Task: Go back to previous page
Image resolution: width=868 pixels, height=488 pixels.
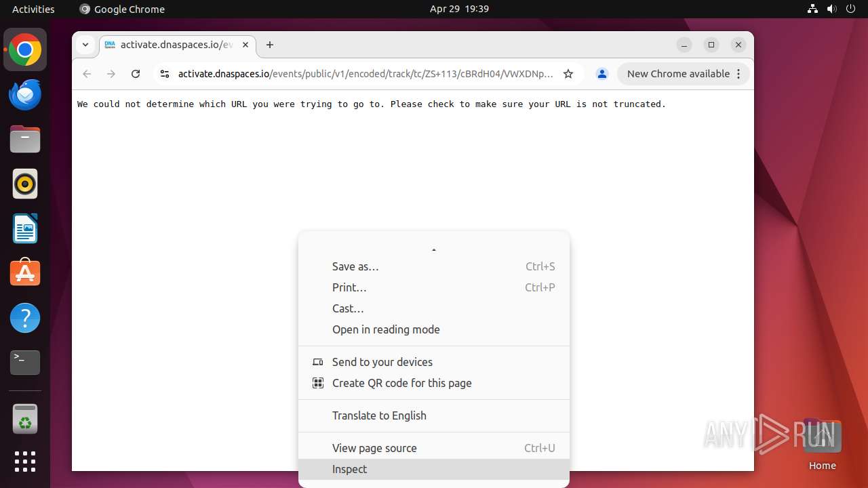Action: click(87, 74)
